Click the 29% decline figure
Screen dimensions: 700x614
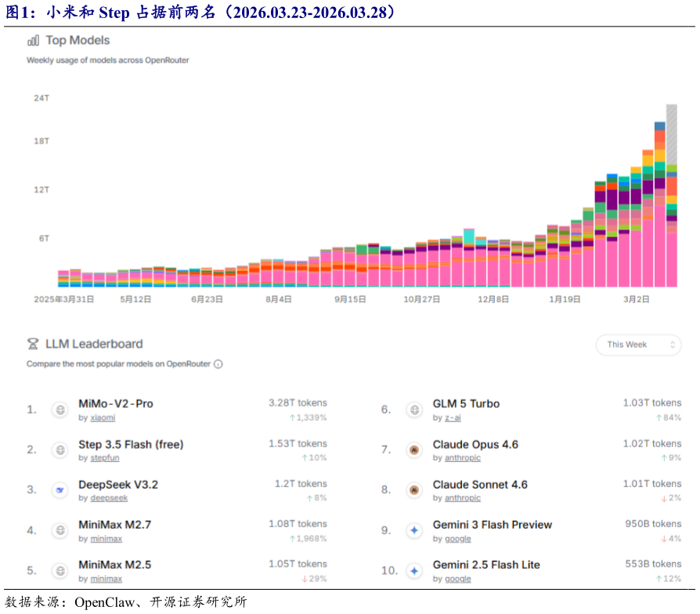tap(314, 579)
